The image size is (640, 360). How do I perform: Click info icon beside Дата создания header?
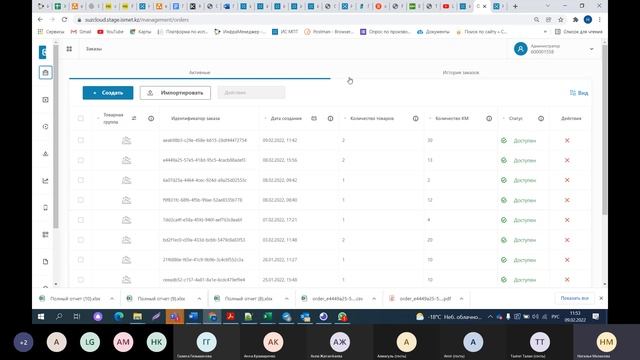click(330, 118)
